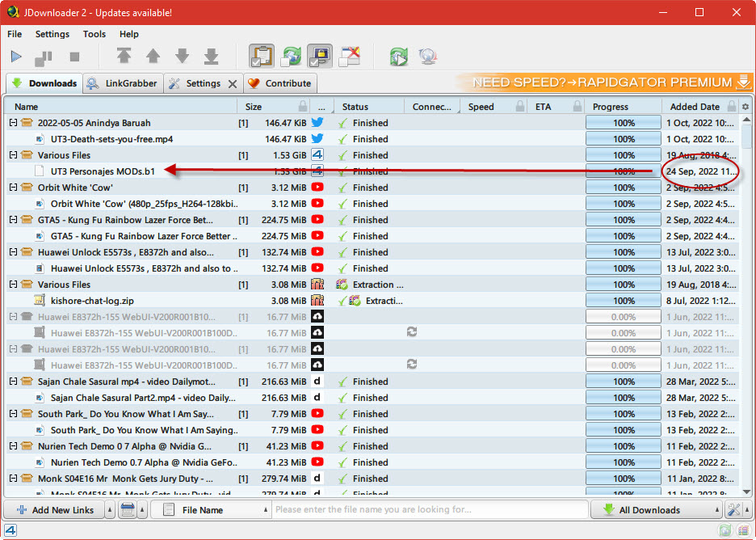Click the Twitter hoster icon on Anindya Baruah row

click(317, 123)
